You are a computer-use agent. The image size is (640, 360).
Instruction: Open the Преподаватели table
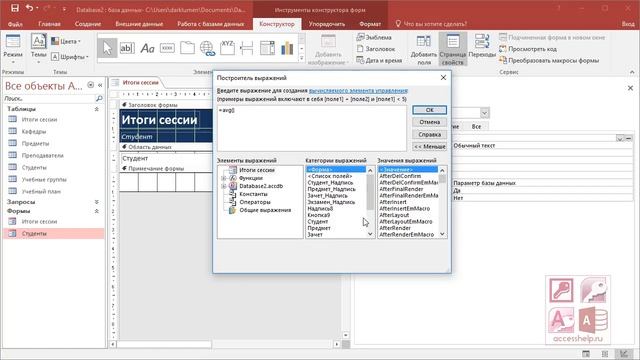click(x=42, y=156)
